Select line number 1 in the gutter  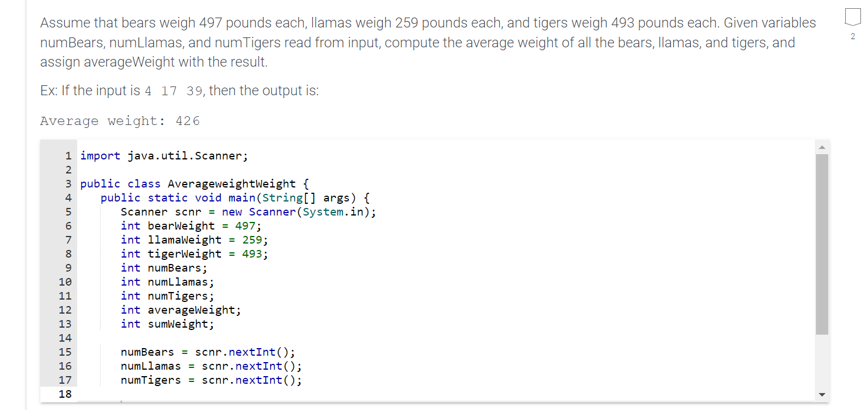pyautogui.click(x=68, y=155)
